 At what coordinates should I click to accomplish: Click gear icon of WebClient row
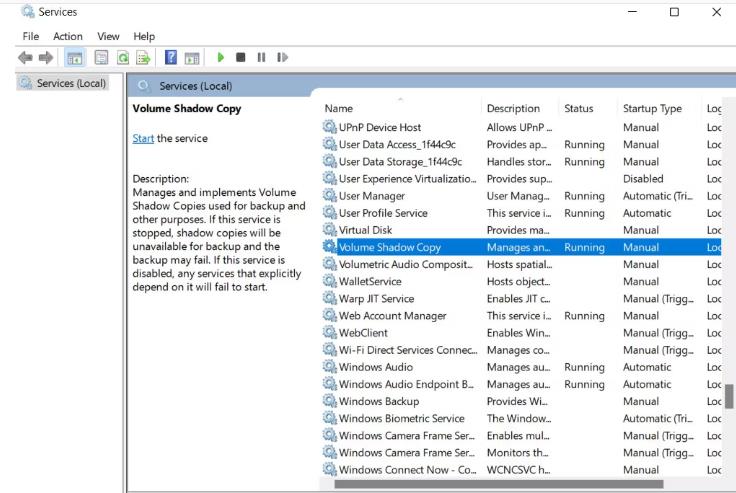330,332
